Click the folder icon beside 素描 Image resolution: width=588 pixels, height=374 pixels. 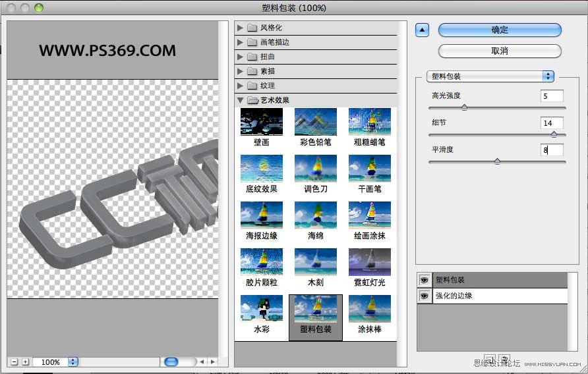(x=252, y=71)
